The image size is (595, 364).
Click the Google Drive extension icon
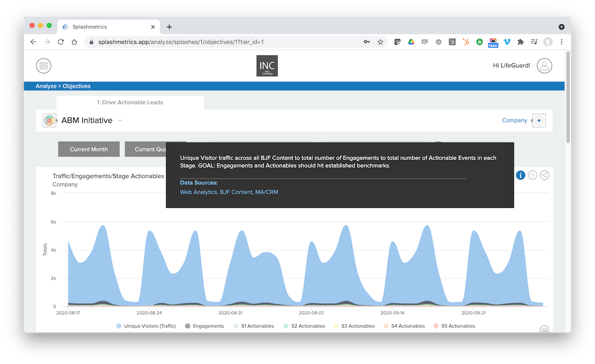point(411,42)
